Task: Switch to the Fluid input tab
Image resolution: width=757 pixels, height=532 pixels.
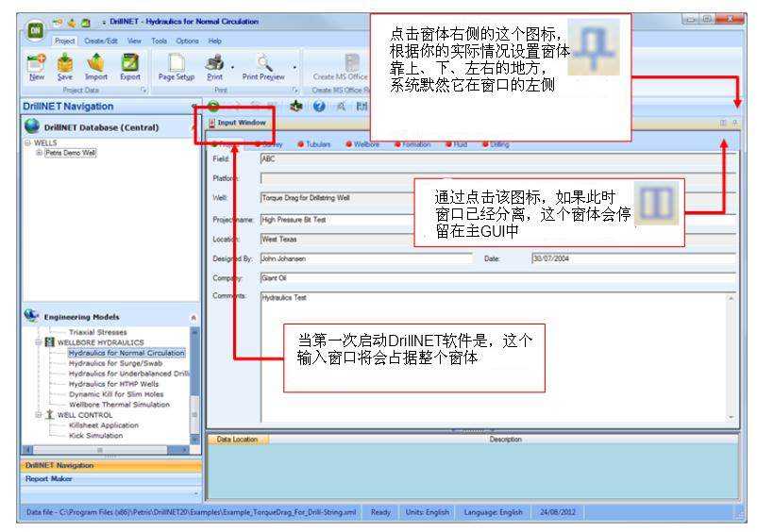Action: [x=457, y=144]
